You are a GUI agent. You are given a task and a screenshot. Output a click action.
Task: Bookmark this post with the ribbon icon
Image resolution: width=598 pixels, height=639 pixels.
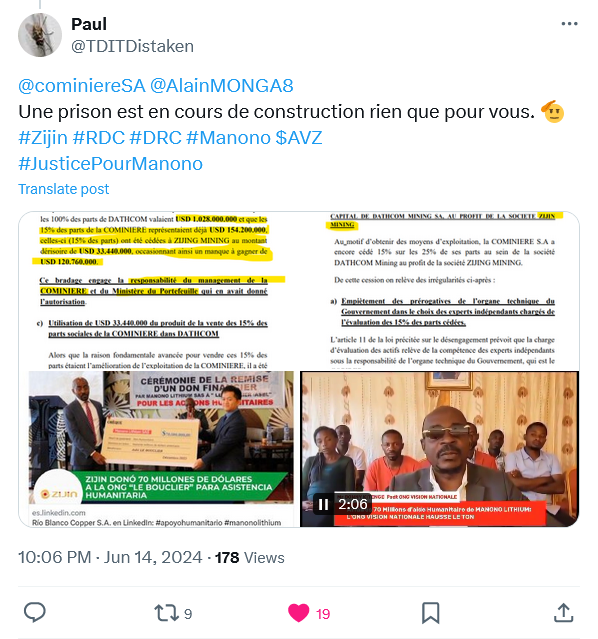tap(430, 613)
